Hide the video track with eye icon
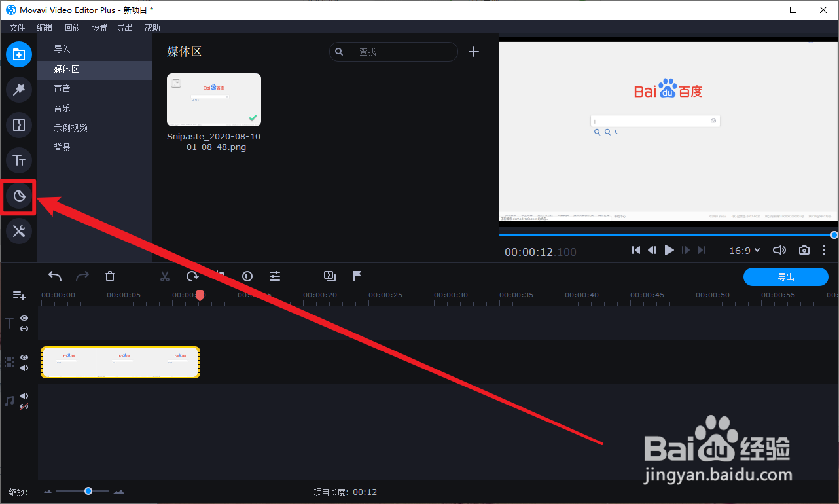 [x=24, y=357]
